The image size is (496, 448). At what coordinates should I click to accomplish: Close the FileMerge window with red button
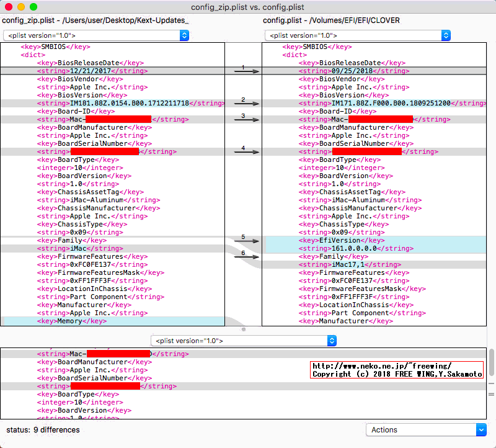(9, 7)
